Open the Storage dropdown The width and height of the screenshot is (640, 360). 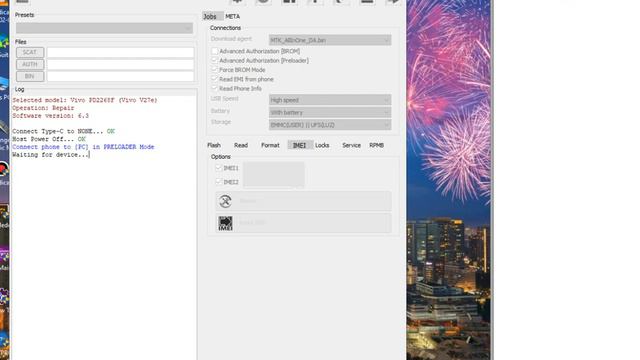pos(330,125)
